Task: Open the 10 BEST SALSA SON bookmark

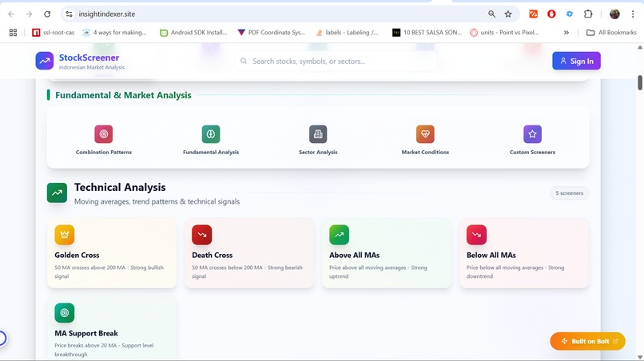Action: [427, 33]
